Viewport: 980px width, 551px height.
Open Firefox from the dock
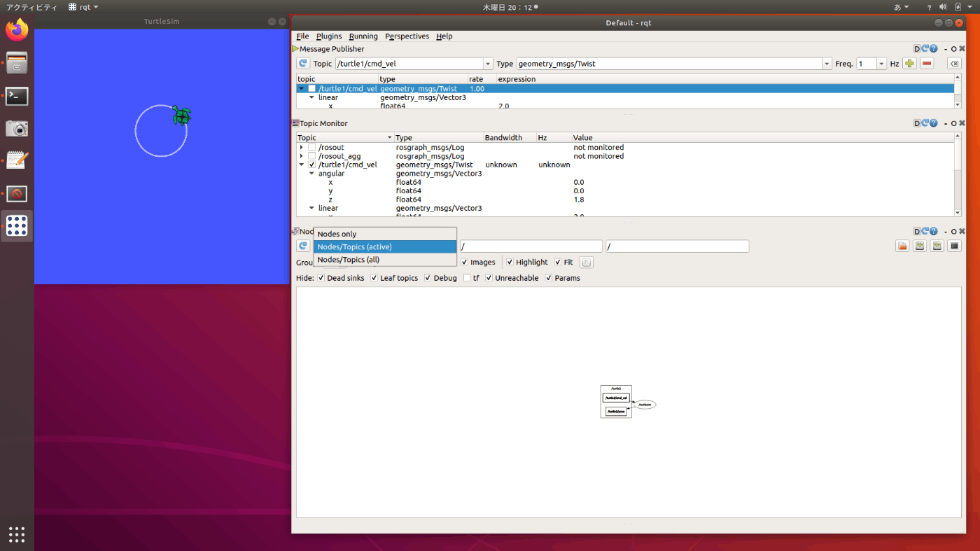17,29
